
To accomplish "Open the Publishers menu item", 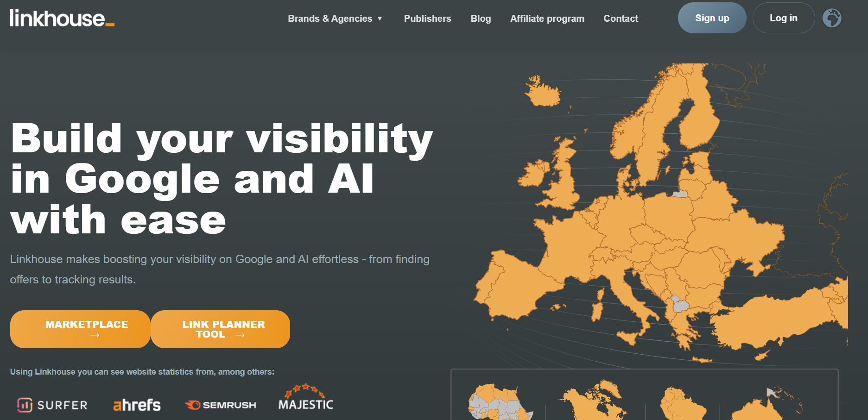I will pyautogui.click(x=427, y=19).
